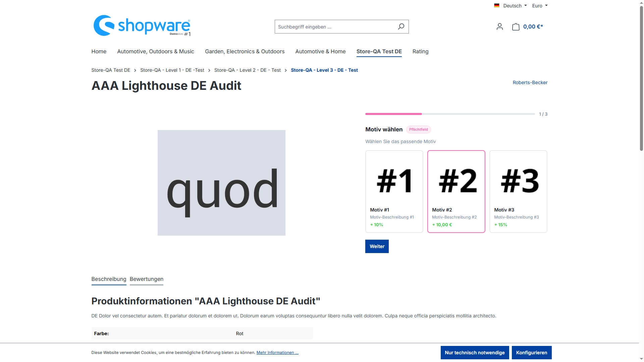
Task: Open Automotive & Home category
Action: [x=320, y=51]
